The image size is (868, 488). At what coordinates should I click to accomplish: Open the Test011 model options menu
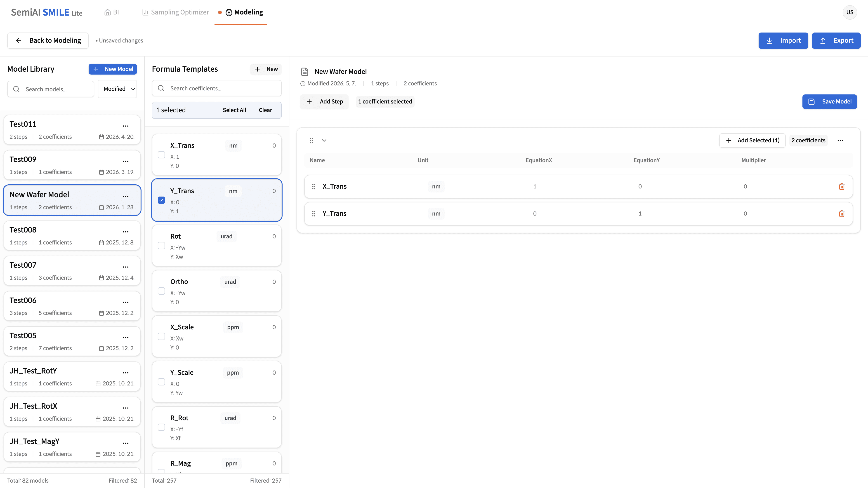point(126,126)
